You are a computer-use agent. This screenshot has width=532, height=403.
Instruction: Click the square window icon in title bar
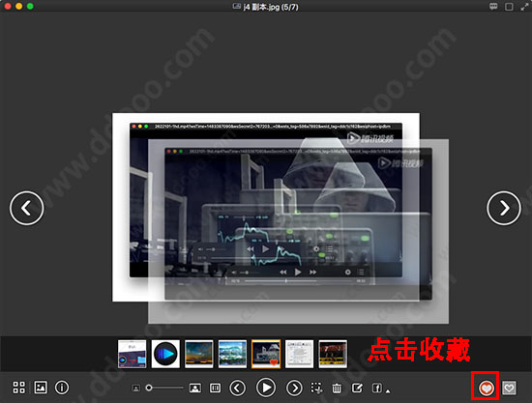pyautogui.click(x=509, y=7)
